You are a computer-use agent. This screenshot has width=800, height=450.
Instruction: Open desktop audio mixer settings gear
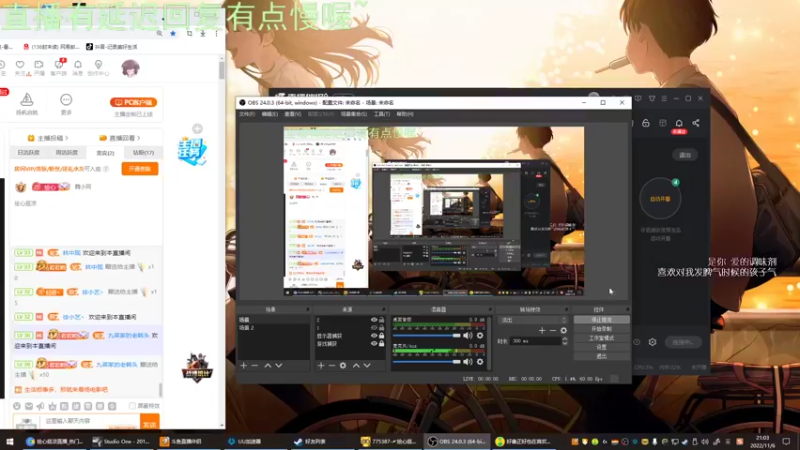click(480, 335)
